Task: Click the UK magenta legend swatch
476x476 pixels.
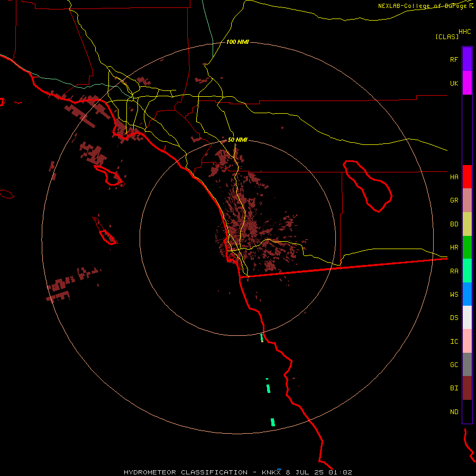Action: click(x=467, y=83)
